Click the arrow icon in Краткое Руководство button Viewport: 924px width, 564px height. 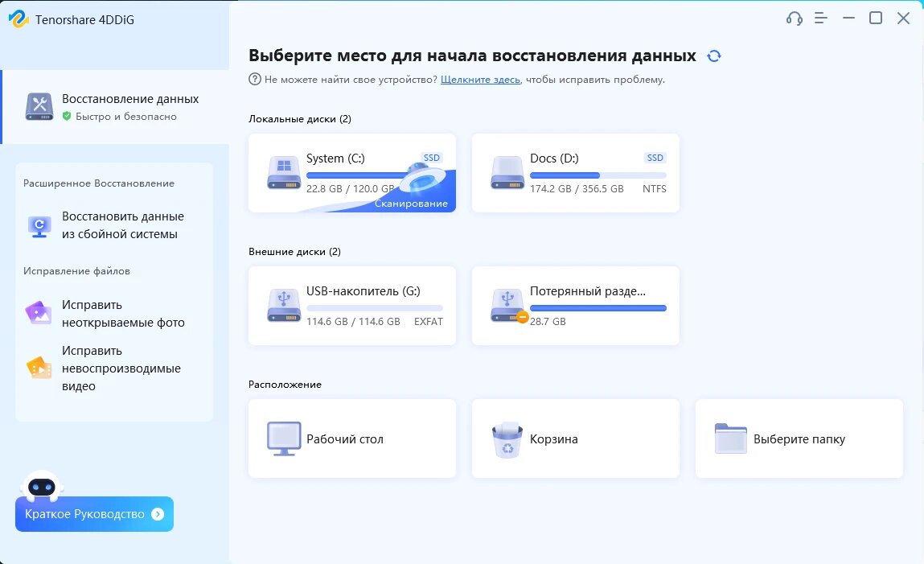tap(158, 514)
